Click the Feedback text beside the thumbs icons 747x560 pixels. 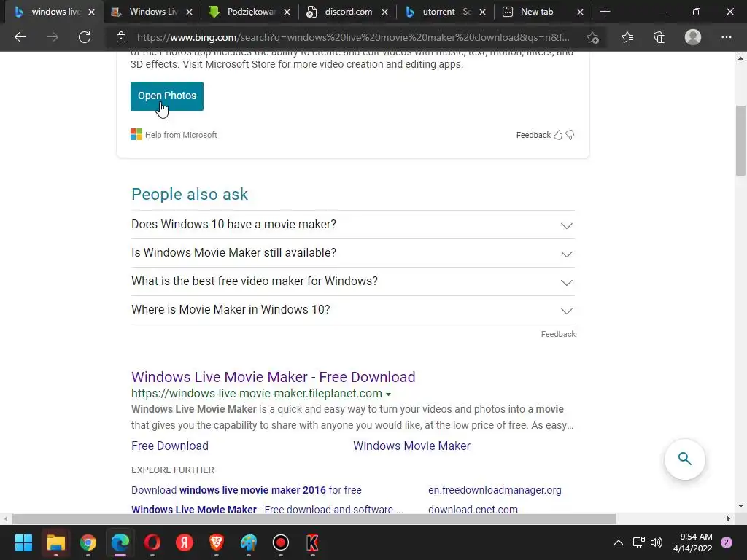533,135
